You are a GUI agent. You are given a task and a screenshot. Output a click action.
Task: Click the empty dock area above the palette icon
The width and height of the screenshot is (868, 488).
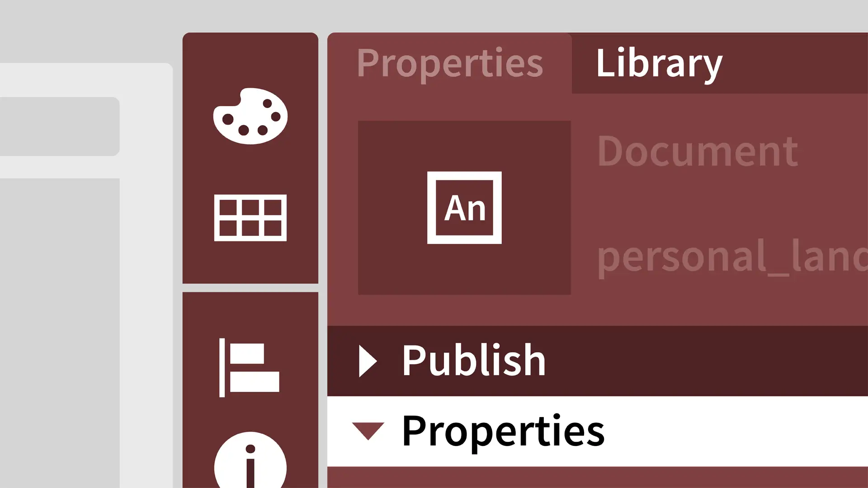pyautogui.click(x=250, y=59)
